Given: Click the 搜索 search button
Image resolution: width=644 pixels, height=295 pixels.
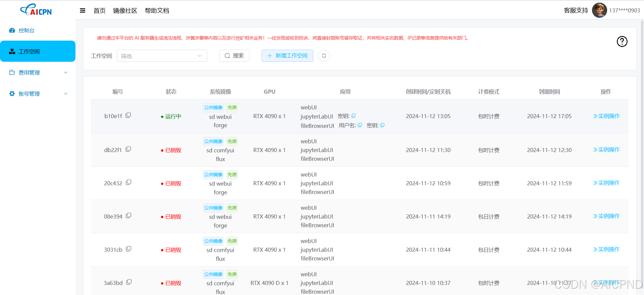Looking at the screenshot, I should click(234, 56).
